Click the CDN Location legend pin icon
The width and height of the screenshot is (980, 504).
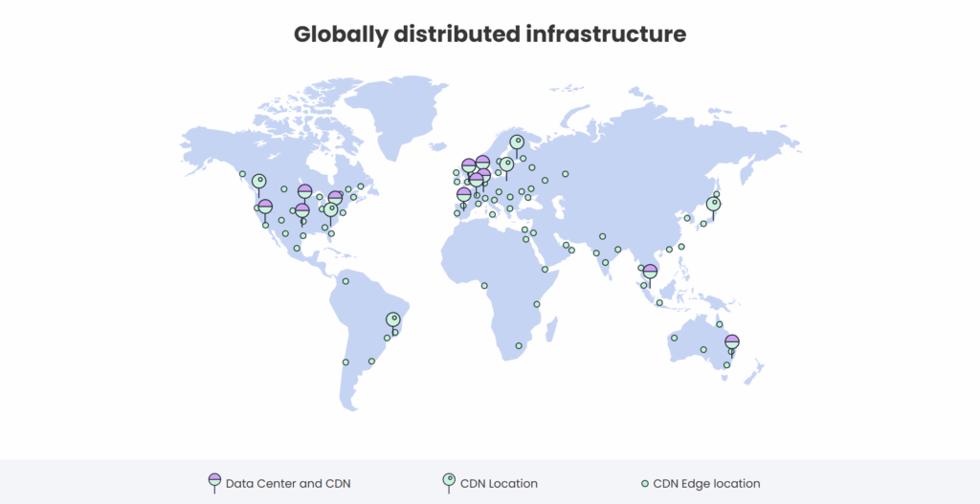point(447,481)
